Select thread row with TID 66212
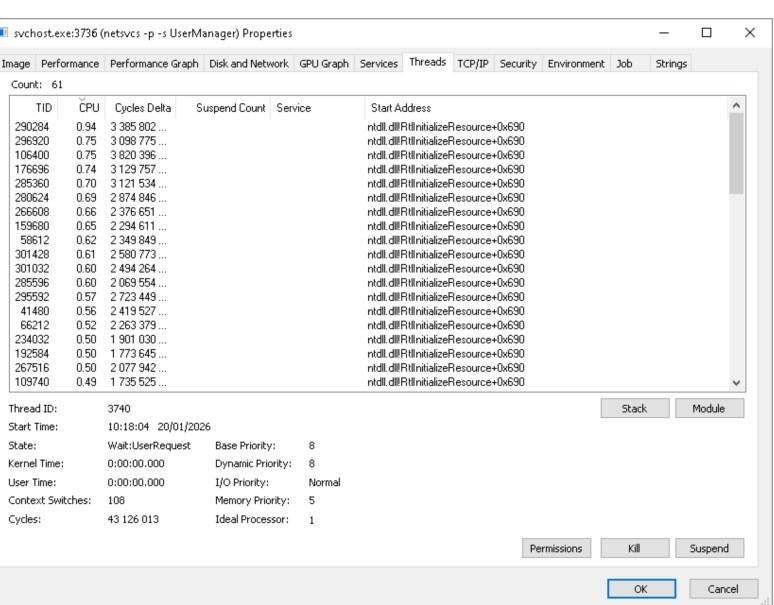This screenshot has height=605, width=774. 368,326
